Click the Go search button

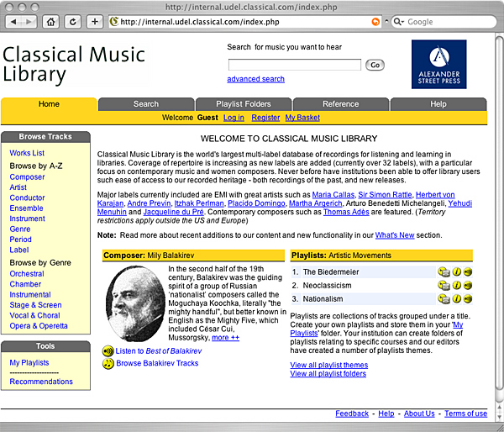[375, 65]
